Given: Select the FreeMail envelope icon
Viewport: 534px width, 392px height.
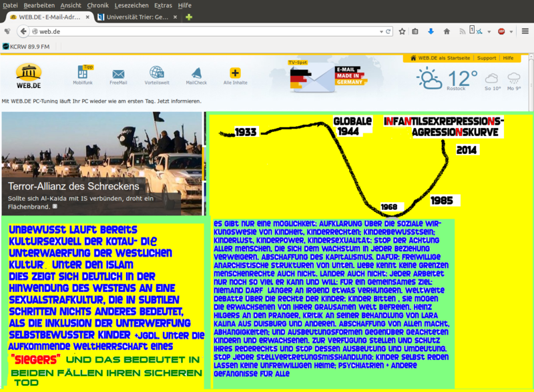Looking at the screenshot, I should [x=118, y=72].
